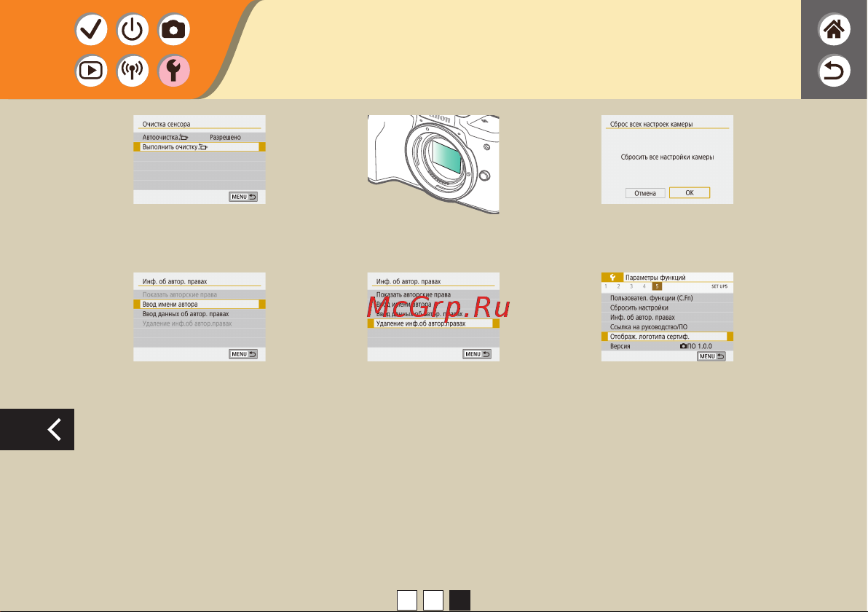868x612 pixels.
Task: Select 'Ссылка на руководство/ПО' row
Action: tap(667, 327)
